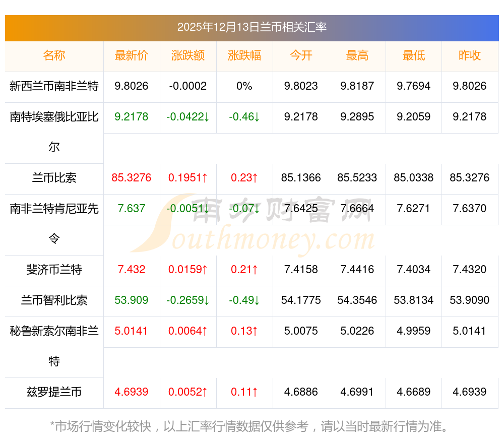Open the 兰币比索 row name

(54, 178)
